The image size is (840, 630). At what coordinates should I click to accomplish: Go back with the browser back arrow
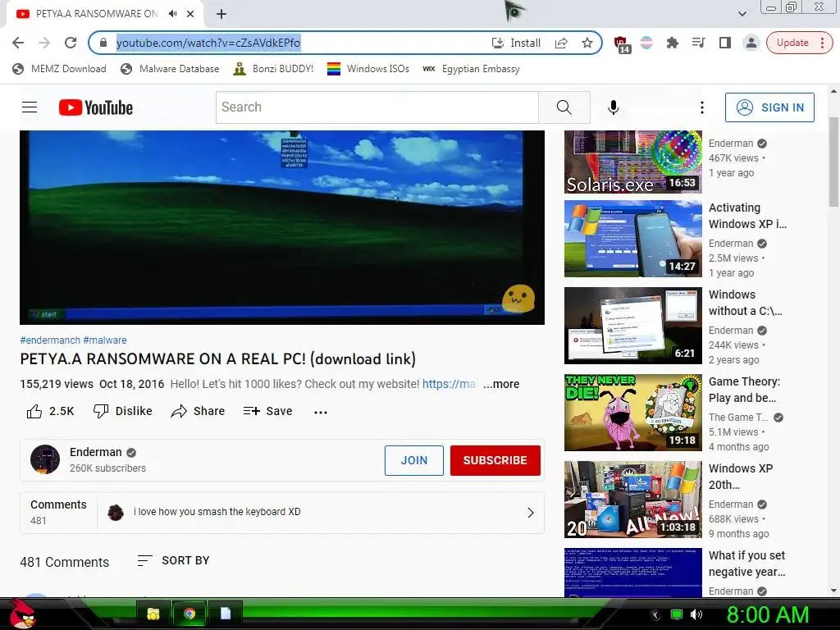point(18,43)
